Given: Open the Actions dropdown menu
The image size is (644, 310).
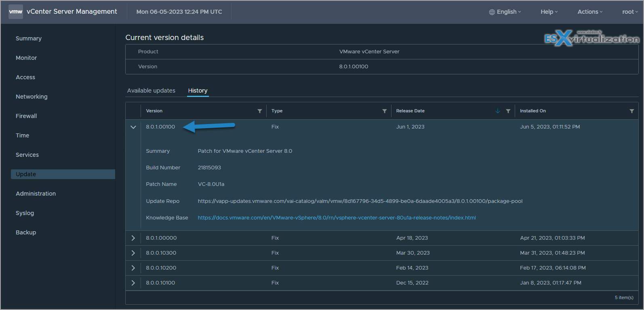Looking at the screenshot, I should point(590,12).
